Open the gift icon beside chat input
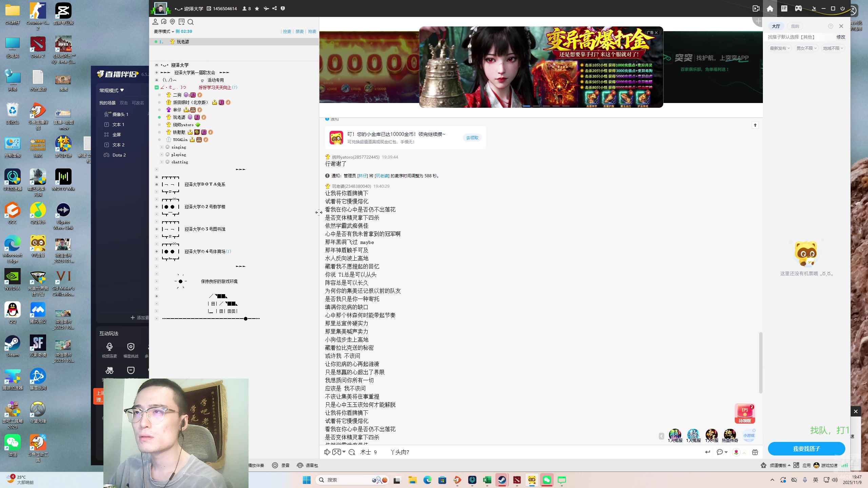Screen dimensions: 868x488 [755, 452]
